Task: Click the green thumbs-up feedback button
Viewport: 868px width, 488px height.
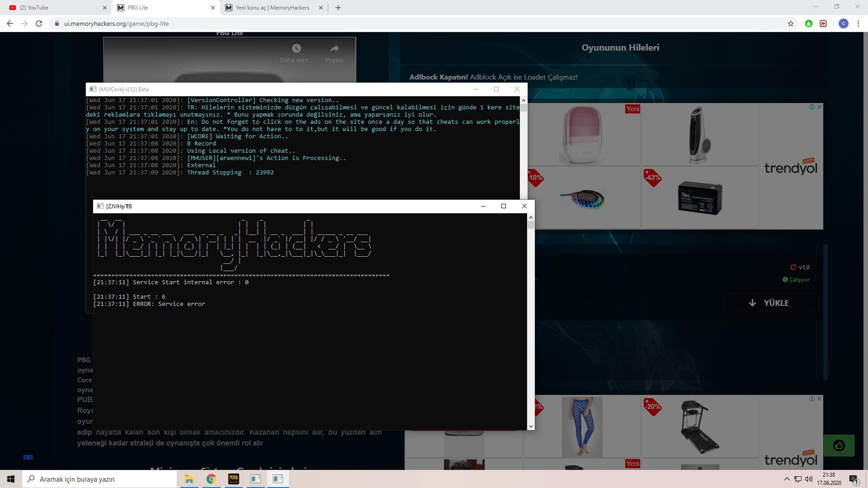Action: [839, 446]
